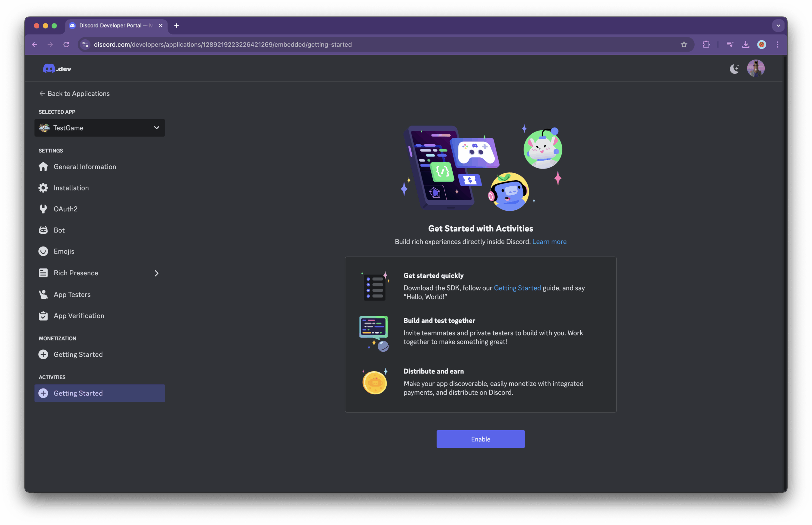Image resolution: width=812 pixels, height=525 pixels.
Task: Click the Bot robot icon
Action: [x=43, y=230]
